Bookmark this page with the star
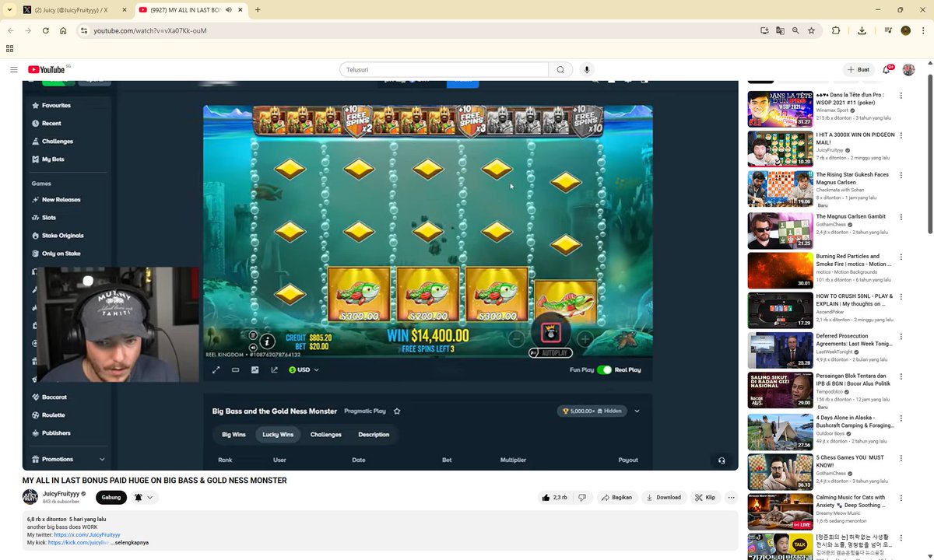The height and width of the screenshot is (560, 934). 811,30
